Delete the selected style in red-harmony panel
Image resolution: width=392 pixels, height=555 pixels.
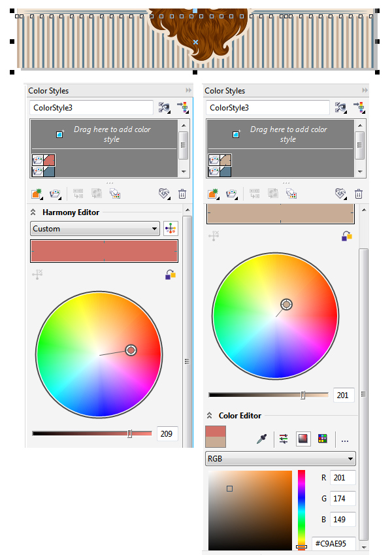point(182,194)
